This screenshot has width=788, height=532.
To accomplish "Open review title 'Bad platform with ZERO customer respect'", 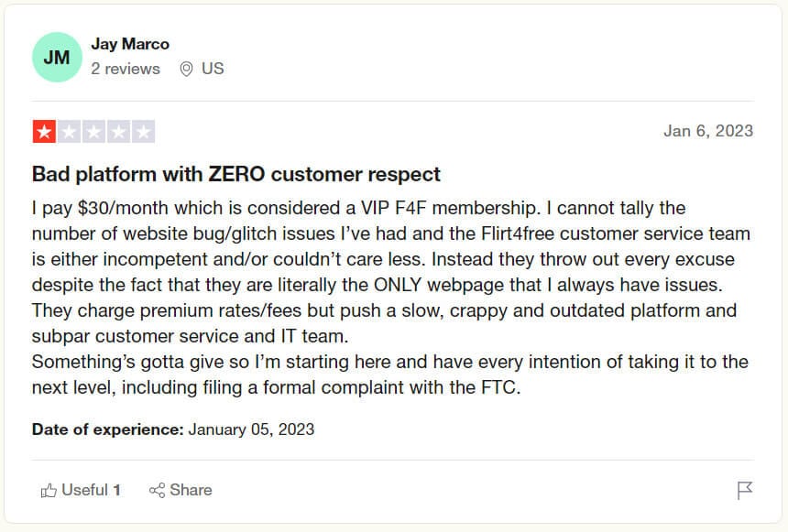I will (x=236, y=174).
